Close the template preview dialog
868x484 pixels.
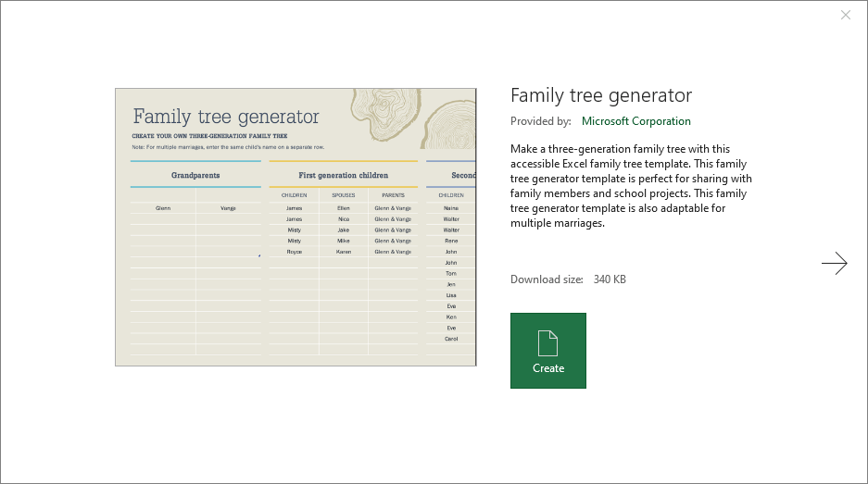click(x=845, y=15)
